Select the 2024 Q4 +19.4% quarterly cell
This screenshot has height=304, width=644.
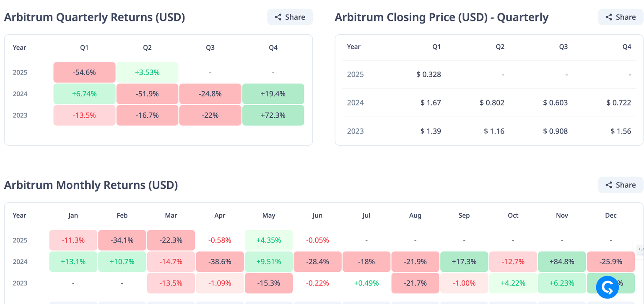tap(273, 94)
